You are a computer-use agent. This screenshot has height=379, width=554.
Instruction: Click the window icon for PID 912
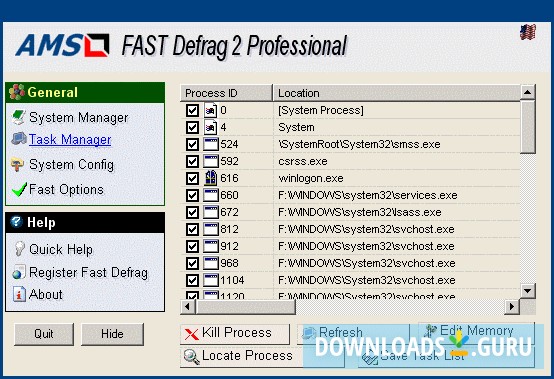coord(211,246)
